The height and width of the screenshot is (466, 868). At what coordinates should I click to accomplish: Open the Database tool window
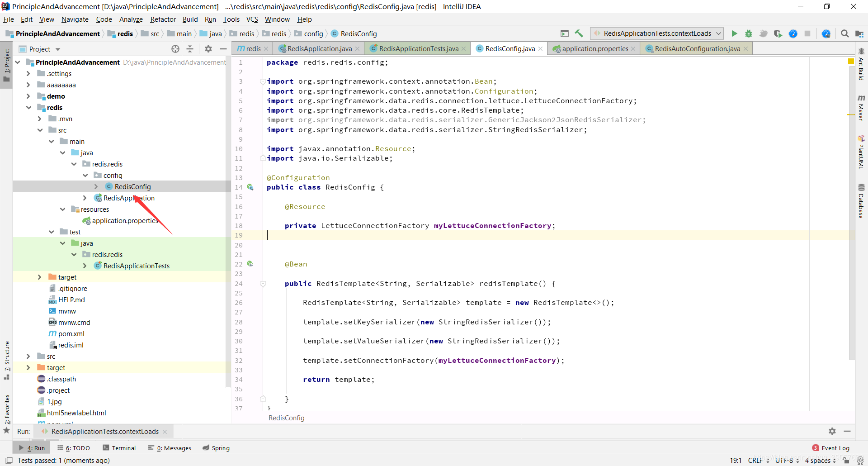pos(861,201)
